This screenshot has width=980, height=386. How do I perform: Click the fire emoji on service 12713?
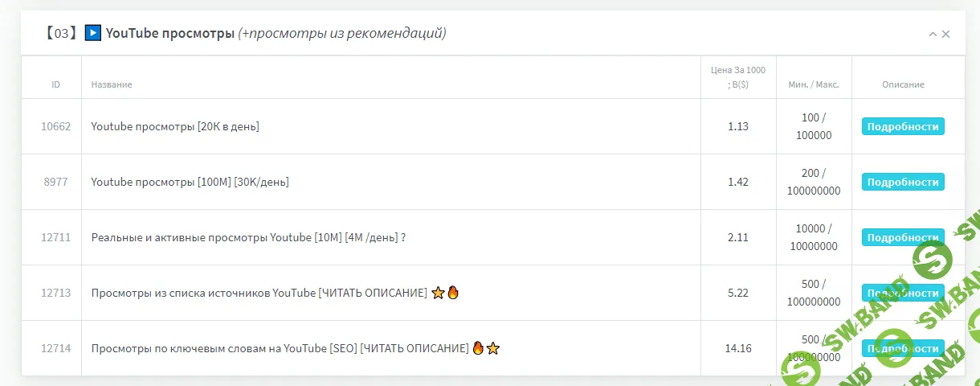(453, 293)
